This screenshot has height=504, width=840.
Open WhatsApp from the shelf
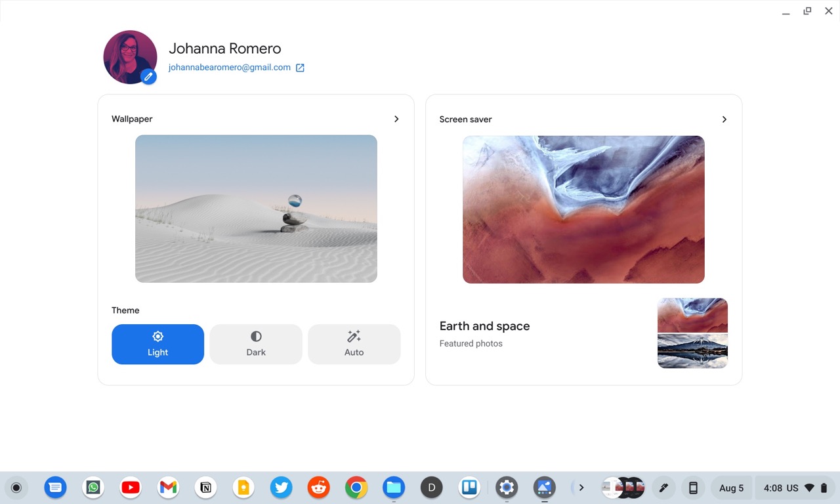click(93, 488)
